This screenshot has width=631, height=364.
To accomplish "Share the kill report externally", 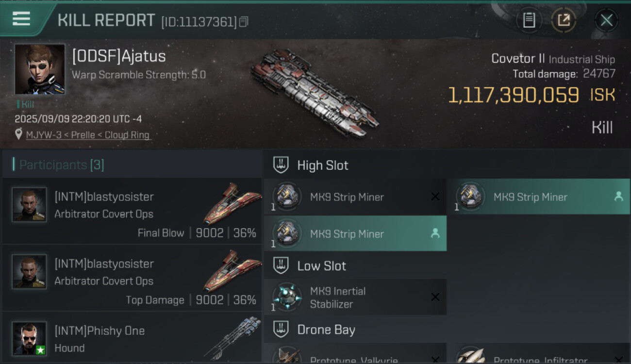I will coord(563,20).
